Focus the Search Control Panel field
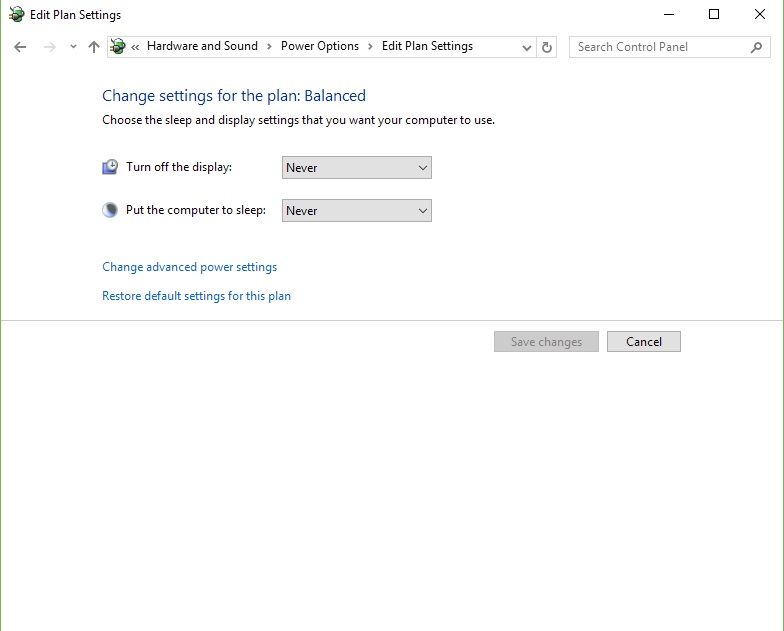The width and height of the screenshot is (784, 631). tap(670, 47)
